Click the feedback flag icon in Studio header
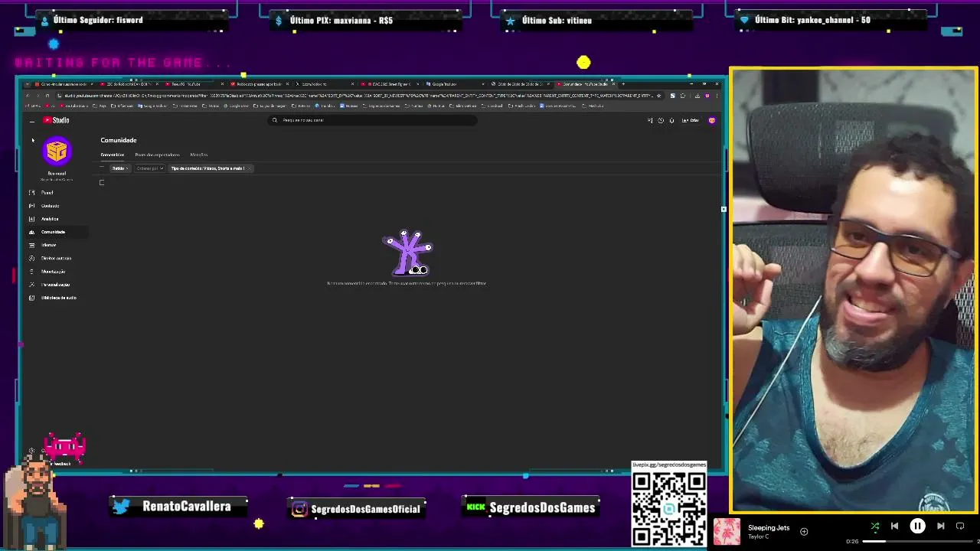Image resolution: width=980 pixels, height=551 pixels. click(650, 120)
